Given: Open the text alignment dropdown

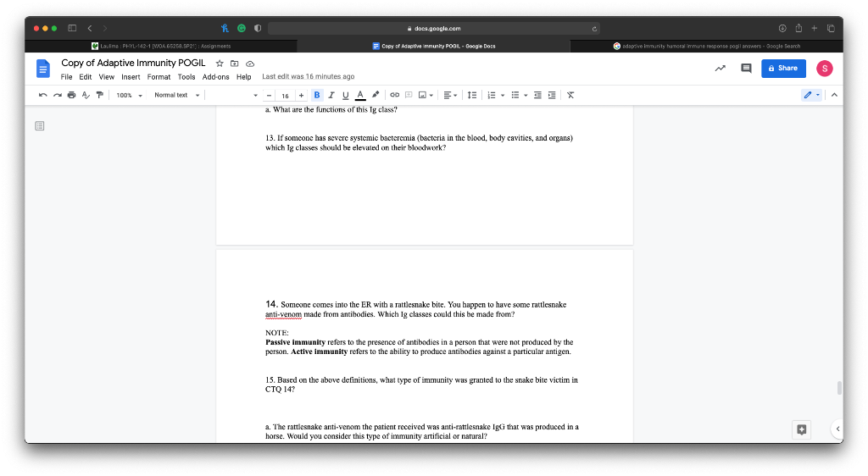Looking at the screenshot, I should click(451, 95).
